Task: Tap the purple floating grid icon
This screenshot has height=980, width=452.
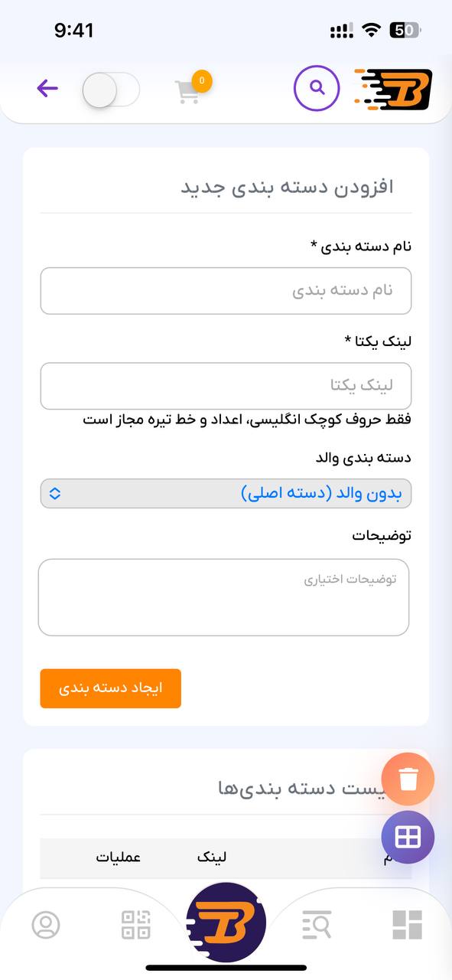Action: pyautogui.click(x=408, y=837)
